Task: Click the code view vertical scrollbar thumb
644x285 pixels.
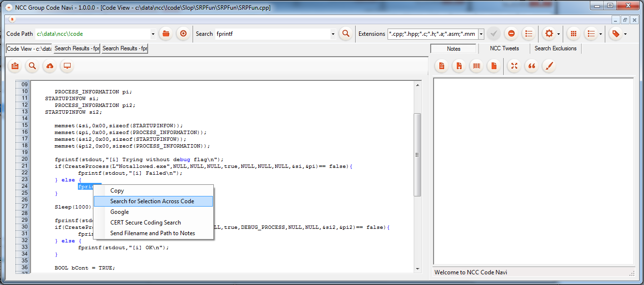Action: 418,154
